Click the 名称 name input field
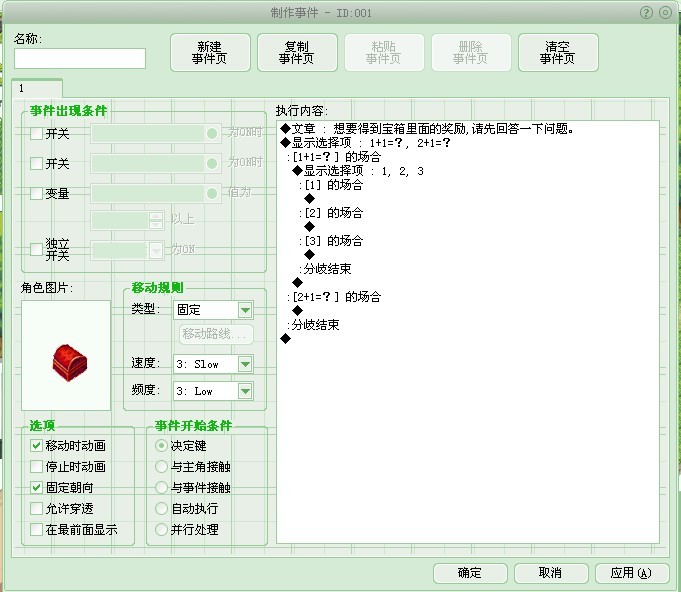Viewport: 681px width, 592px height. [x=80, y=58]
